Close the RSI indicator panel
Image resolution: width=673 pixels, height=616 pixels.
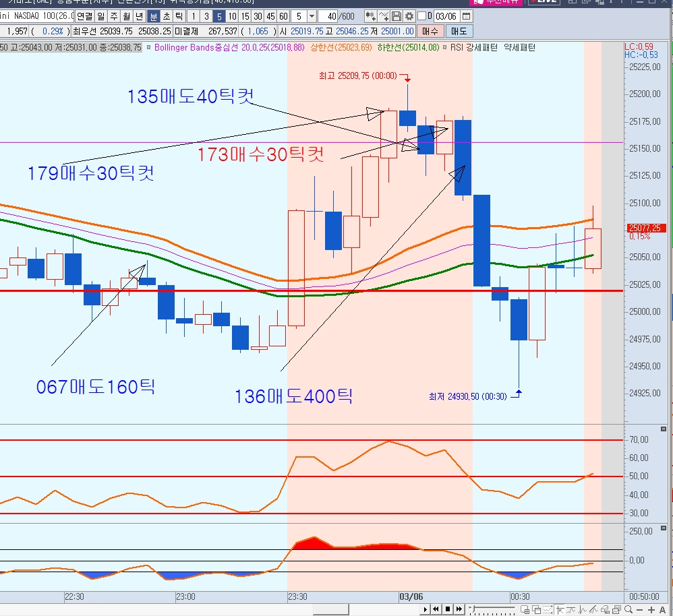(663, 429)
